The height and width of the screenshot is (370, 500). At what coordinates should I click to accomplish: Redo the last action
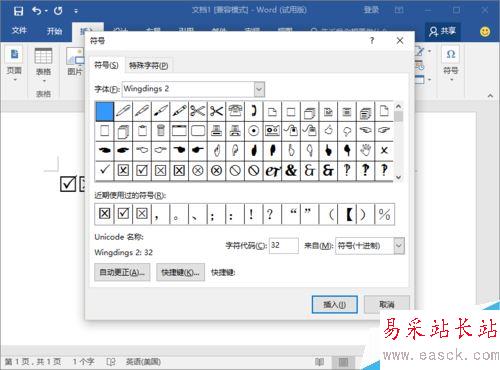click(x=58, y=11)
